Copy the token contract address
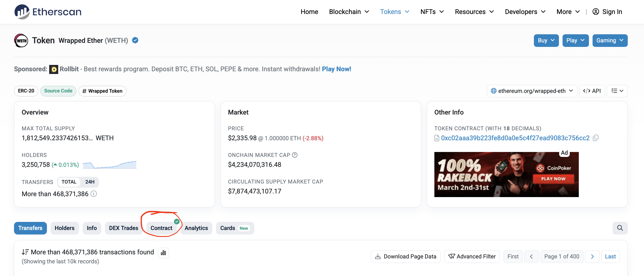The width and height of the screenshot is (644, 276). click(596, 138)
